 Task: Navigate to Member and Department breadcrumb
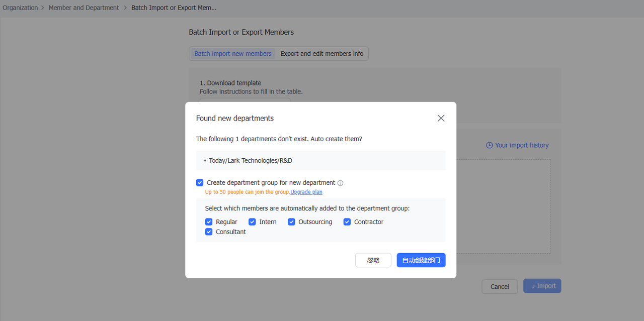pyautogui.click(x=84, y=8)
